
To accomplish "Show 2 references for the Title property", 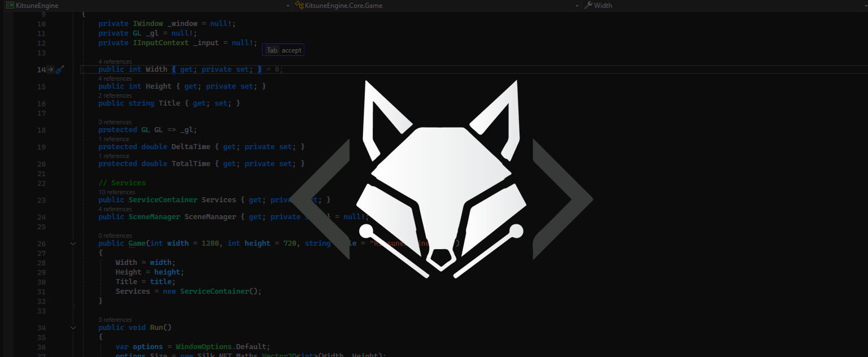I will click(x=115, y=95).
